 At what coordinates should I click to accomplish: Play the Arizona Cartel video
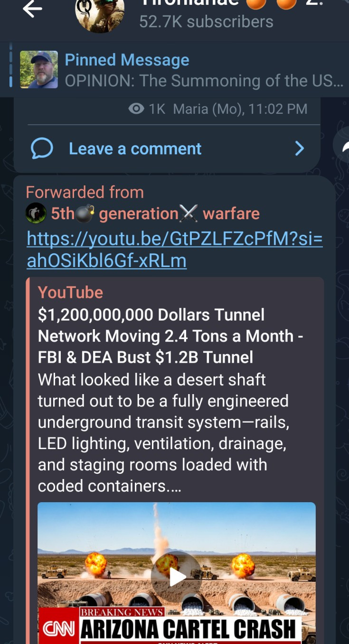(x=177, y=577)
